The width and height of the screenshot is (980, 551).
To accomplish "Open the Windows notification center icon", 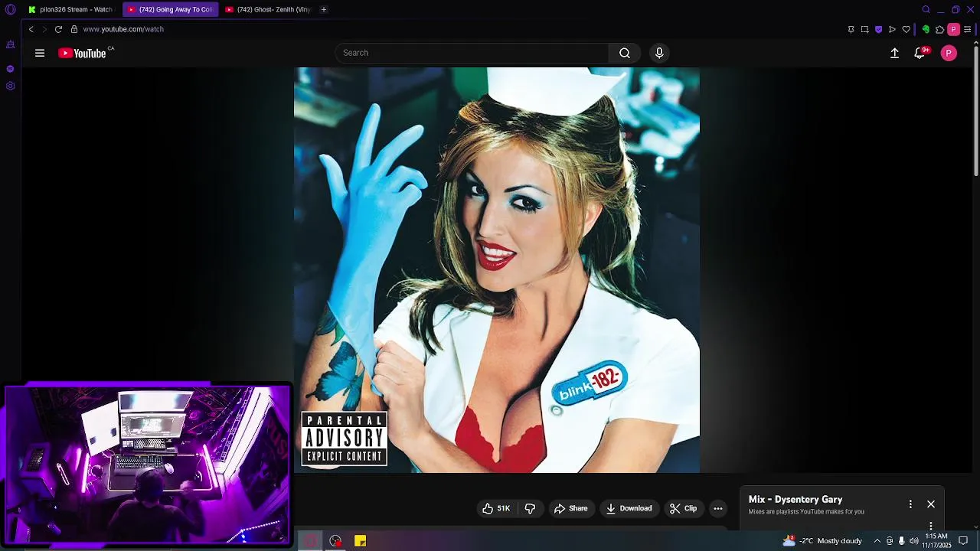I will tap(964, 541).
